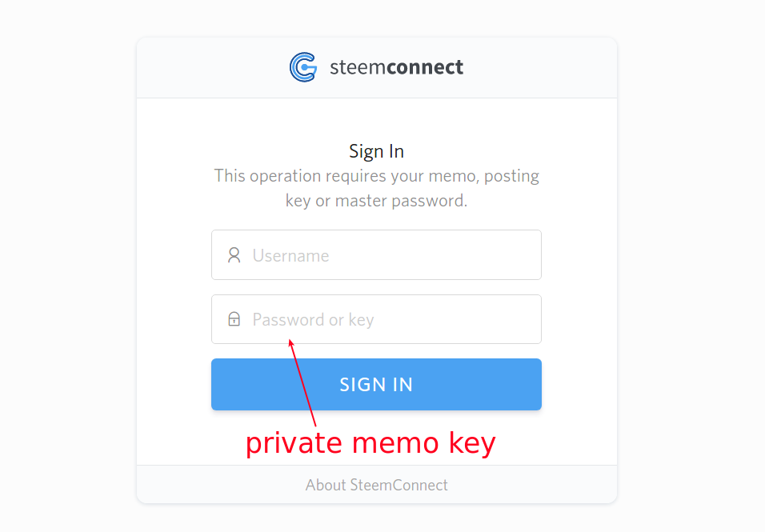Click the "Password or key" placeholder text

point(313,320)
